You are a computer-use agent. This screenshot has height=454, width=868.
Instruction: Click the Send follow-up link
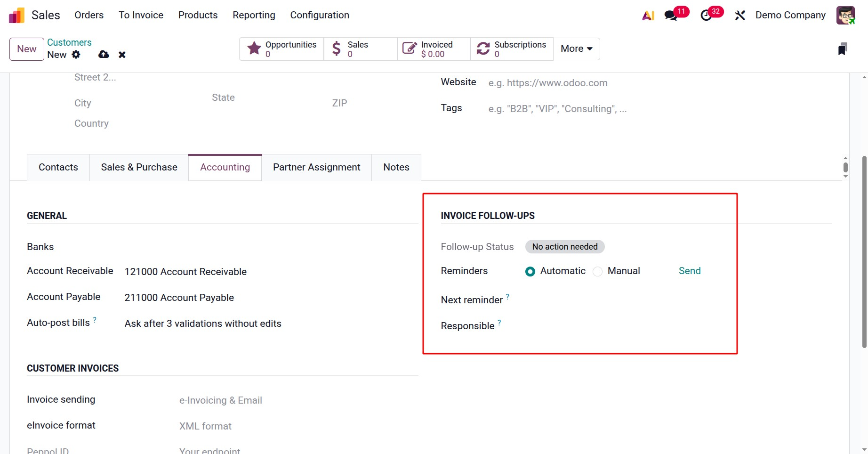tap(689, 271)
